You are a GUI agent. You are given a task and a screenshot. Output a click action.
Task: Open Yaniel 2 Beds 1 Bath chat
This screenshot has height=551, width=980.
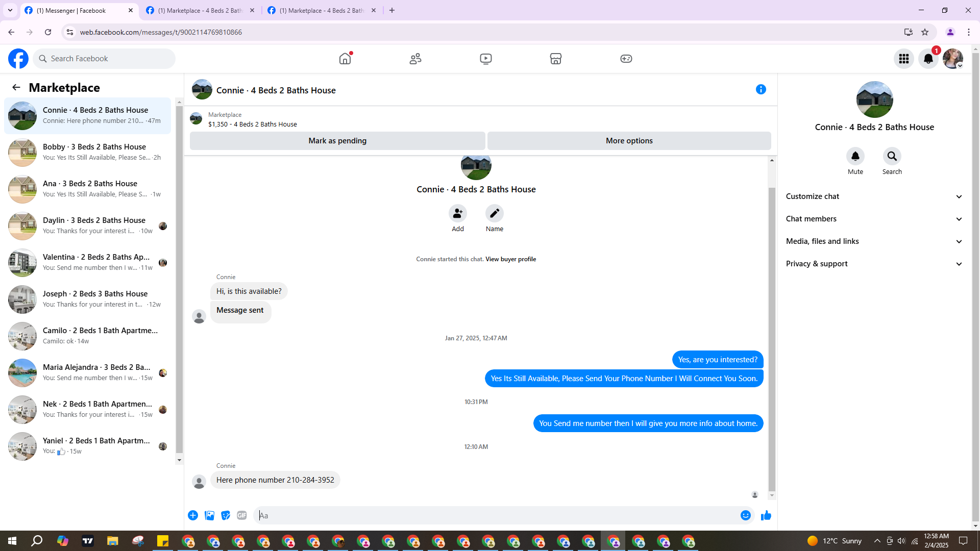pos(88,446)
